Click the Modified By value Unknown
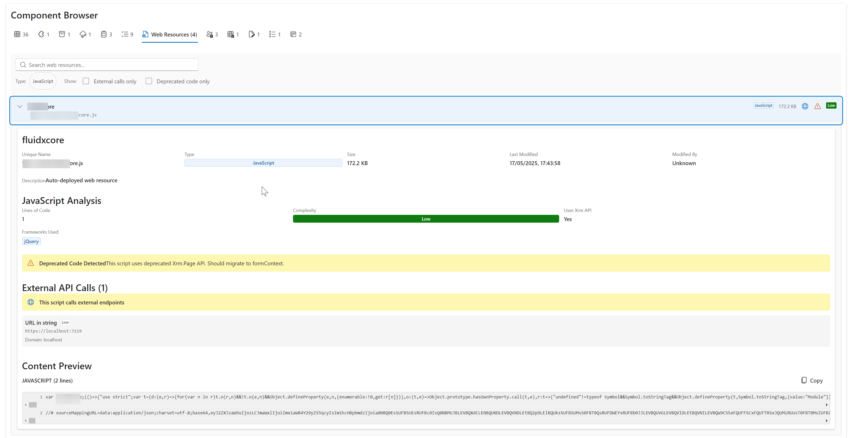This screenshot has height=438, width=868. 684,163
